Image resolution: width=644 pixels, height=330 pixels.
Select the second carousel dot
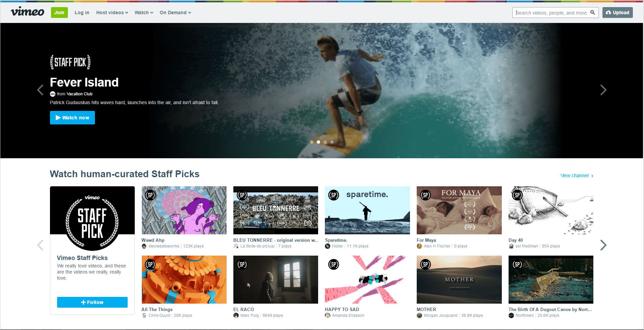(318, 142)
